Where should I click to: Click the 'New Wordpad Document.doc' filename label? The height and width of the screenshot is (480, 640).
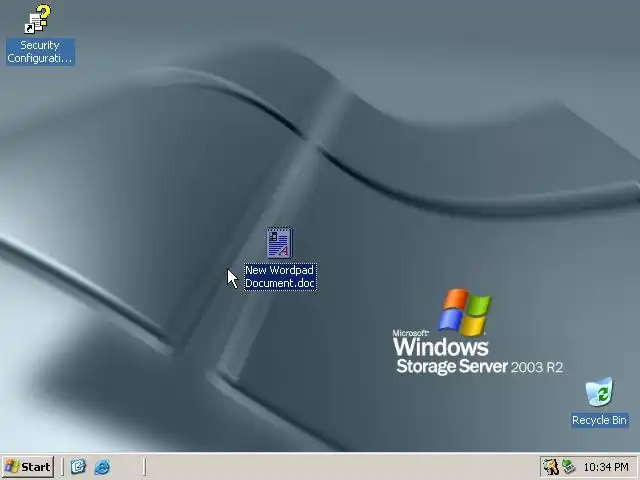click(280, 277)
